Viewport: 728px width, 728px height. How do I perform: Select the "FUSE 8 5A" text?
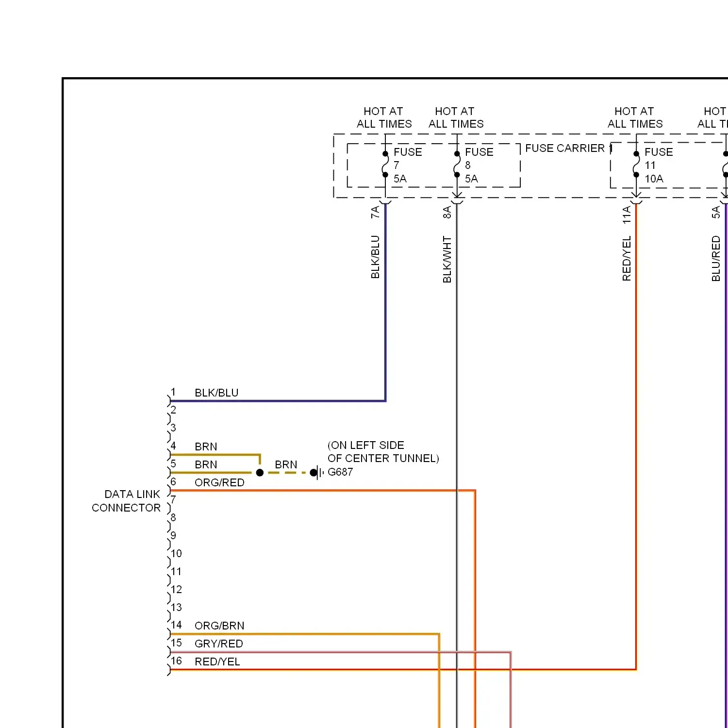click(479, 165)
